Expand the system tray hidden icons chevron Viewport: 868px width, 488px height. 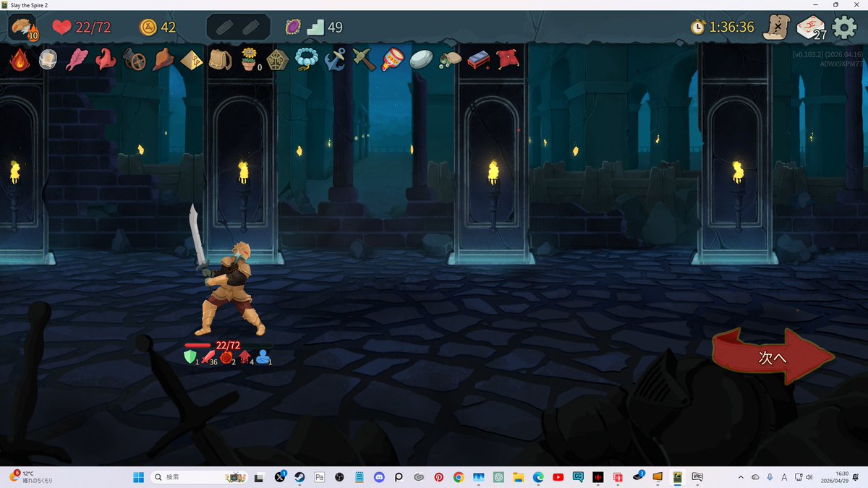click(741, 477)
